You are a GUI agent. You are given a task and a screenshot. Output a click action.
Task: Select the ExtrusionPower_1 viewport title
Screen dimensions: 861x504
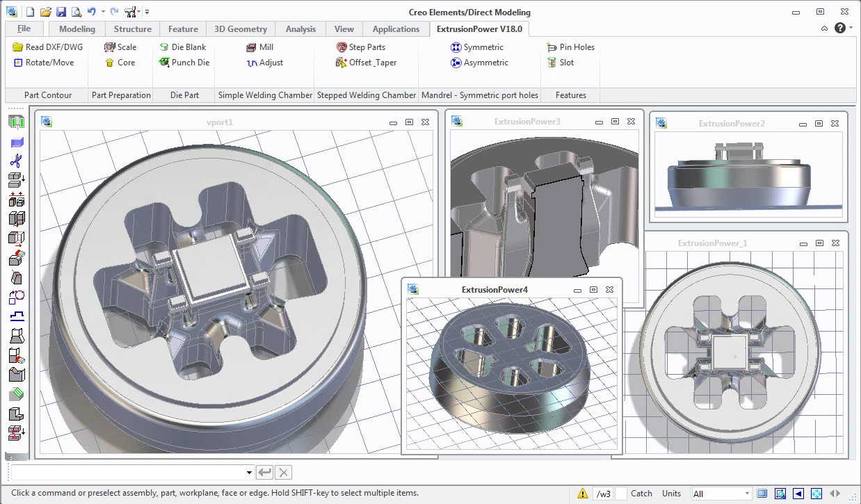click(713, 243)
